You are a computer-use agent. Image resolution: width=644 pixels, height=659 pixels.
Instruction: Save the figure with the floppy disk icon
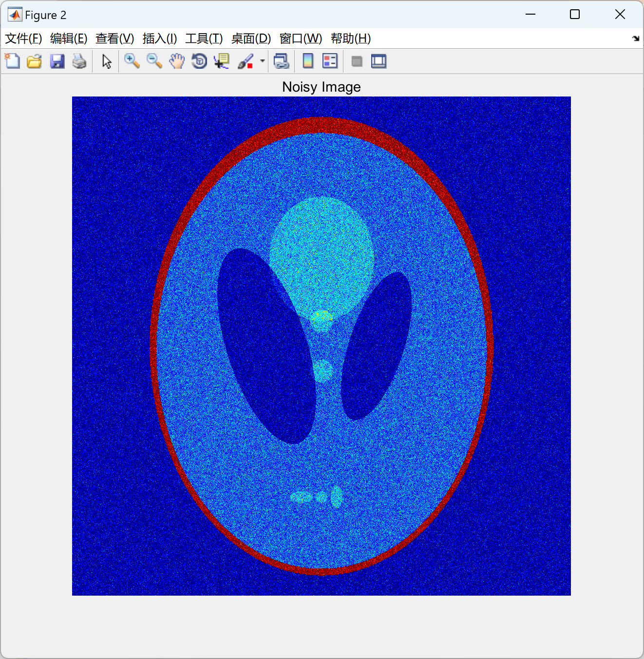pos(57,61)
